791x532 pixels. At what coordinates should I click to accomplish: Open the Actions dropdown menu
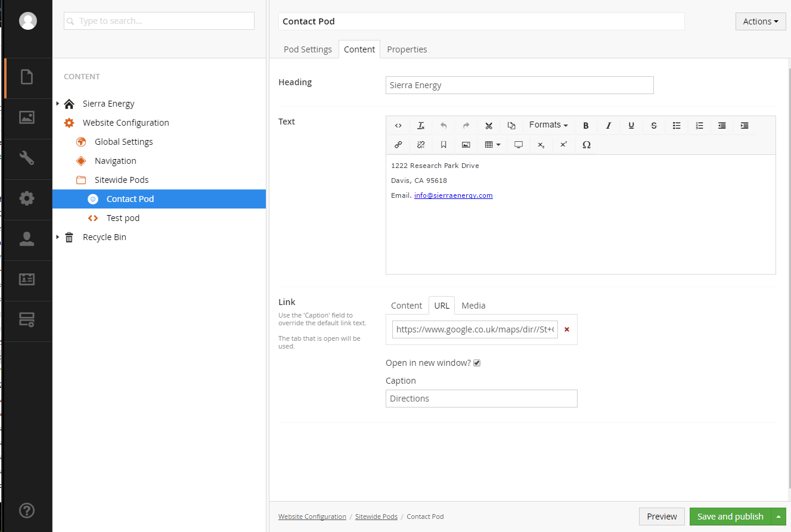point(761,21)
